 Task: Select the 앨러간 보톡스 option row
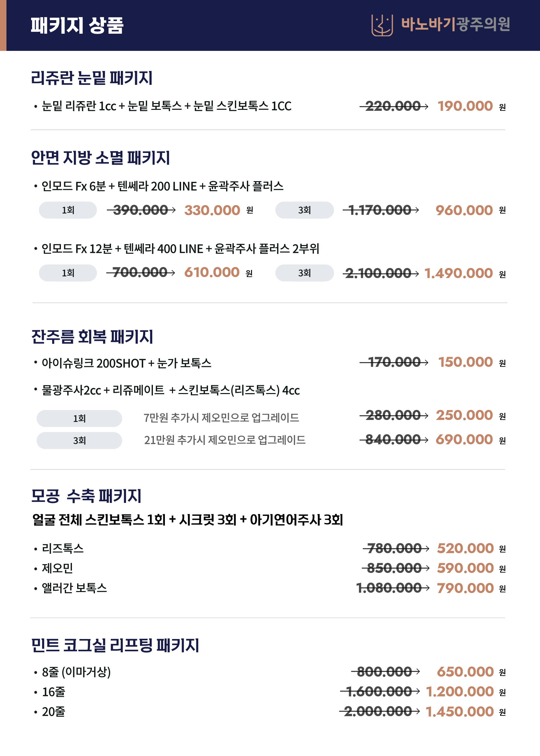(269, 588)
